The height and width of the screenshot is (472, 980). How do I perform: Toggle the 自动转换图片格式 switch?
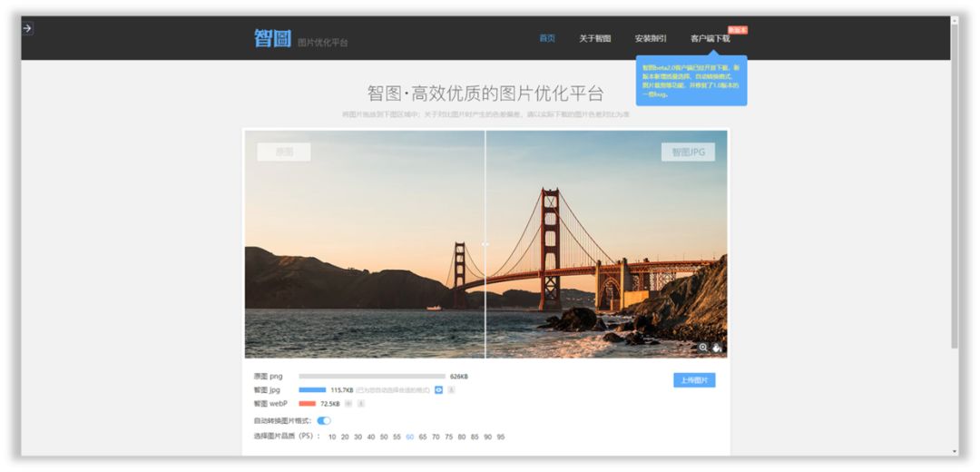(x=324, y=421)
